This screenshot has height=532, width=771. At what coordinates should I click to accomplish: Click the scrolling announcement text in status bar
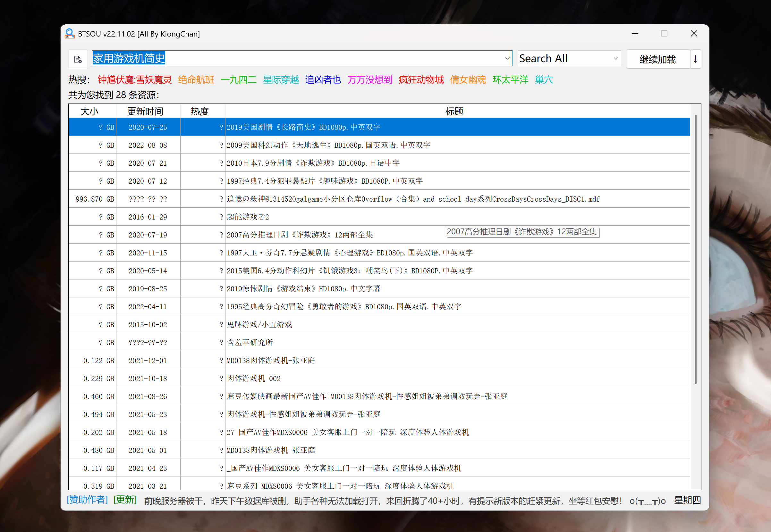click(405, 501)
